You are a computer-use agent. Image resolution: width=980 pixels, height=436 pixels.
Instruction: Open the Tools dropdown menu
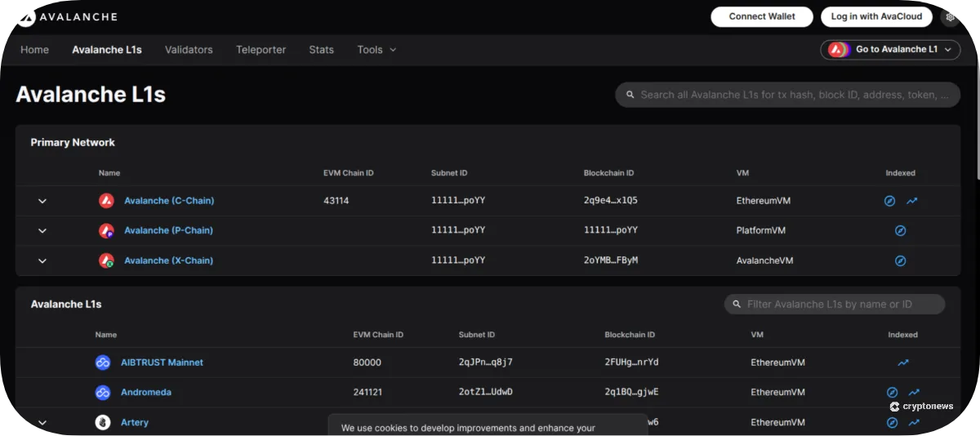(x=376, y=50)
